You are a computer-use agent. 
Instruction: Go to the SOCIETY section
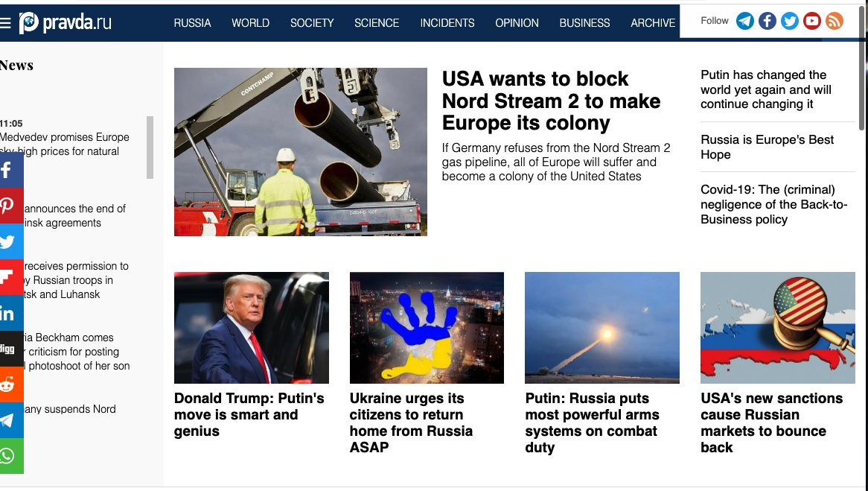click(312, 22)
